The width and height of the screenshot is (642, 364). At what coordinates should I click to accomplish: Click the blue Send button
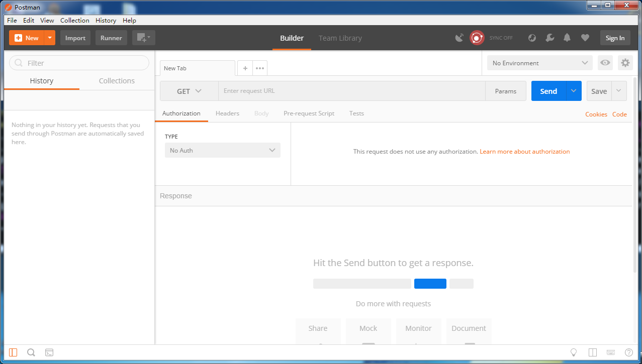548,91
